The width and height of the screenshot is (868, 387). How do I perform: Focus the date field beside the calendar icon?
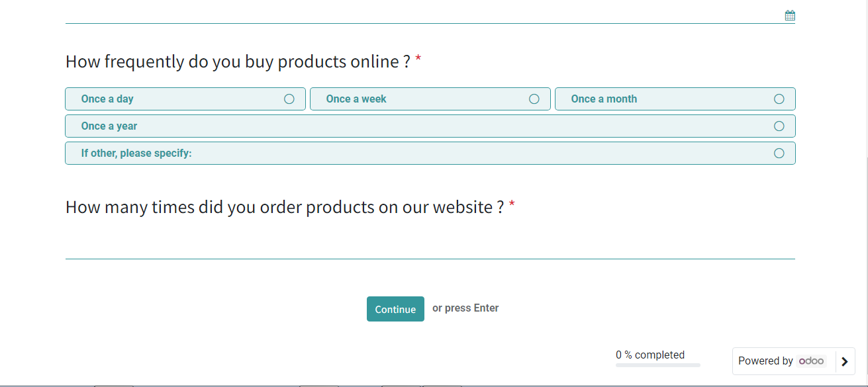click(x=424, y=15)
